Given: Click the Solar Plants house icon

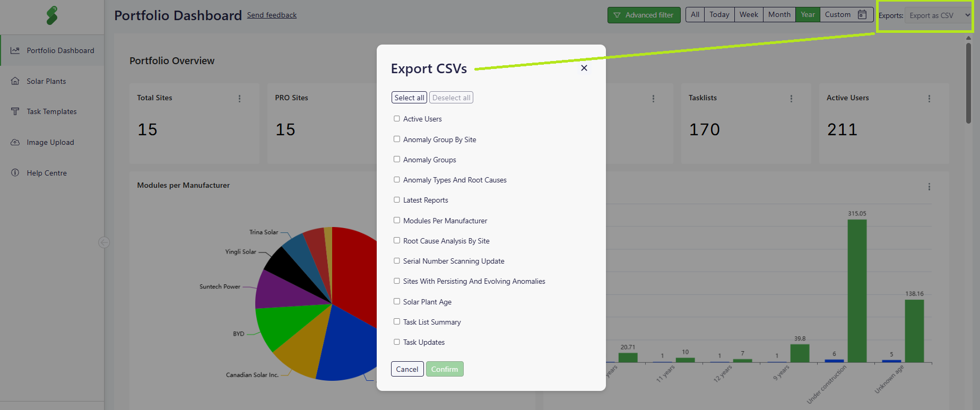Looking at the screenshot, I should 15,81.
